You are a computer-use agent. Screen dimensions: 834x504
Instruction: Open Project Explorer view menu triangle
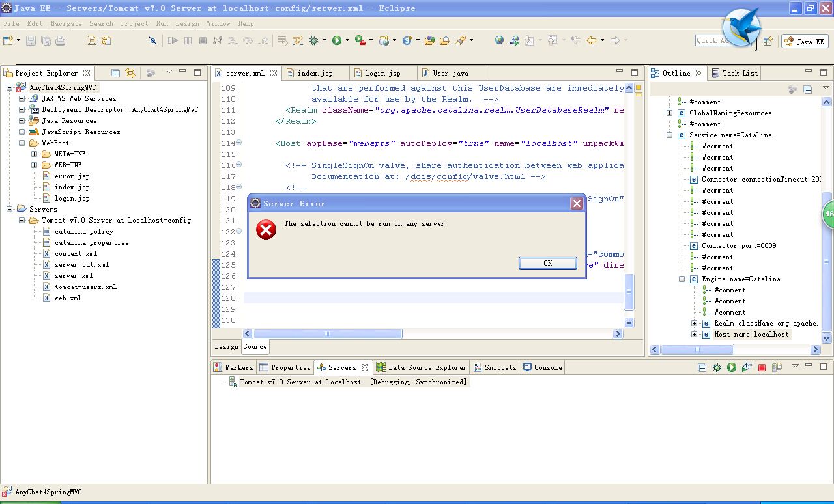click(169, 72)
